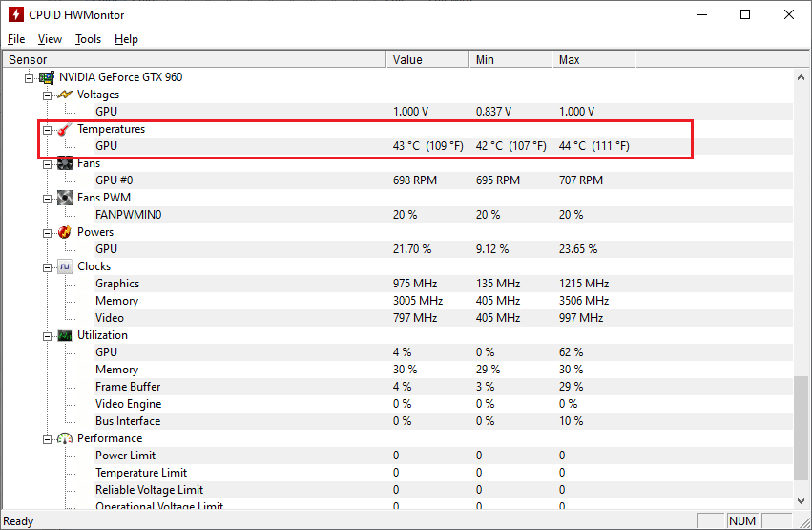Click the Clocks waveform icon
Image resolution: width=812 pixels, height=530 pixels.
point(65,266)
